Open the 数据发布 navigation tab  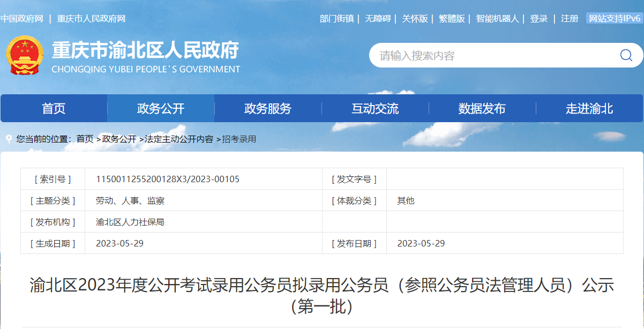tap(482, 109)
